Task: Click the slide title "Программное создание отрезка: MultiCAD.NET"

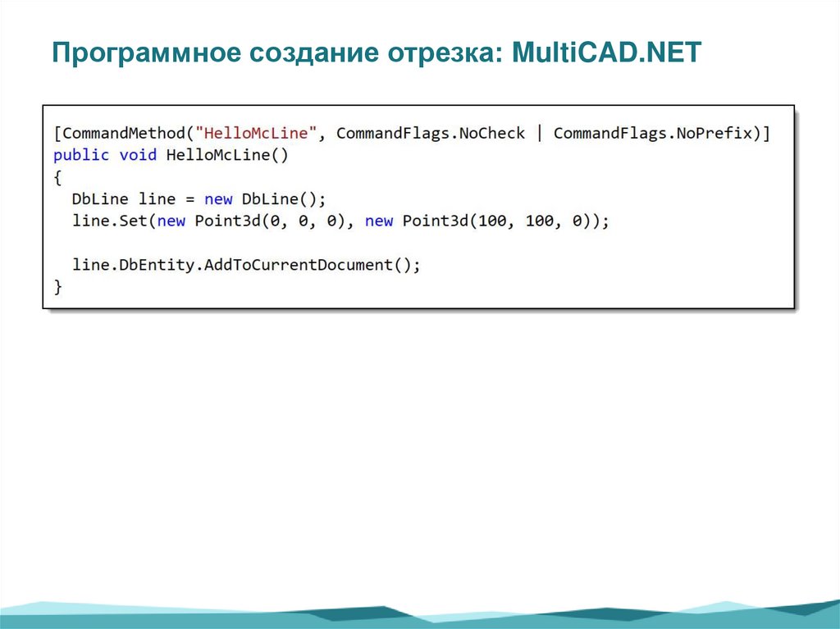Action: tap(376, 53)
